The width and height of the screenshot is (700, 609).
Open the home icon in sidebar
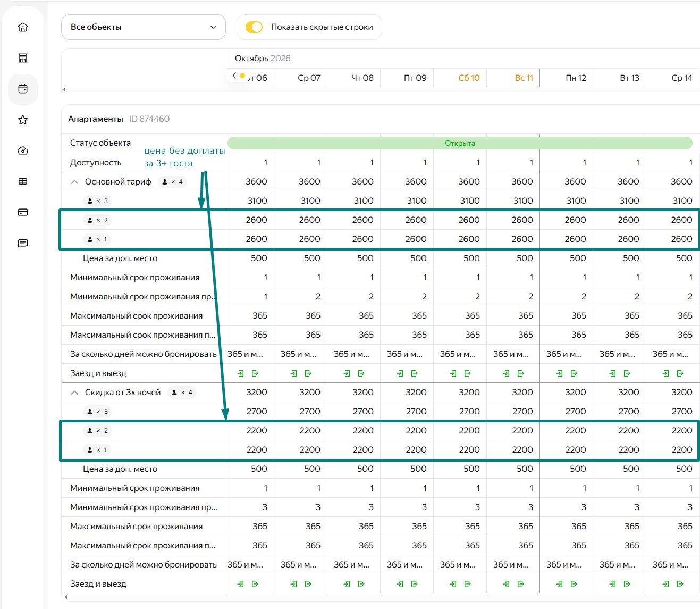(x=23, y=27)
